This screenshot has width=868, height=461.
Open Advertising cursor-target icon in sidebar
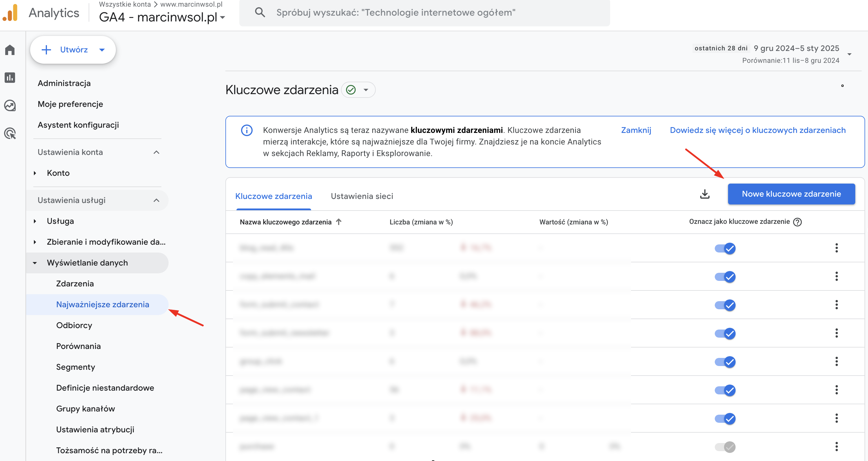[10, 133]
